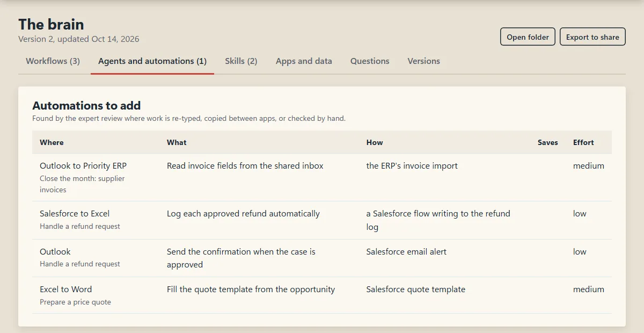Click 'Send the confirmation when the case is approved'

coord(241,258)
